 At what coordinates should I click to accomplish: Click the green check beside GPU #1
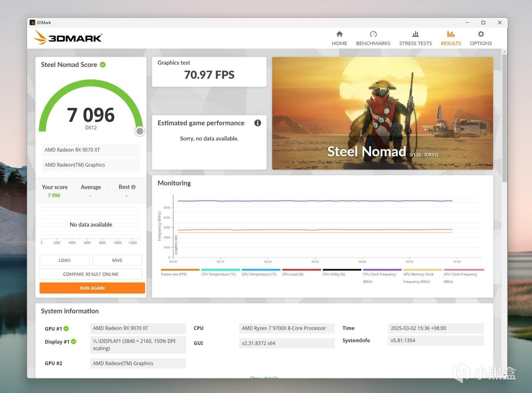tap(66, 329)
